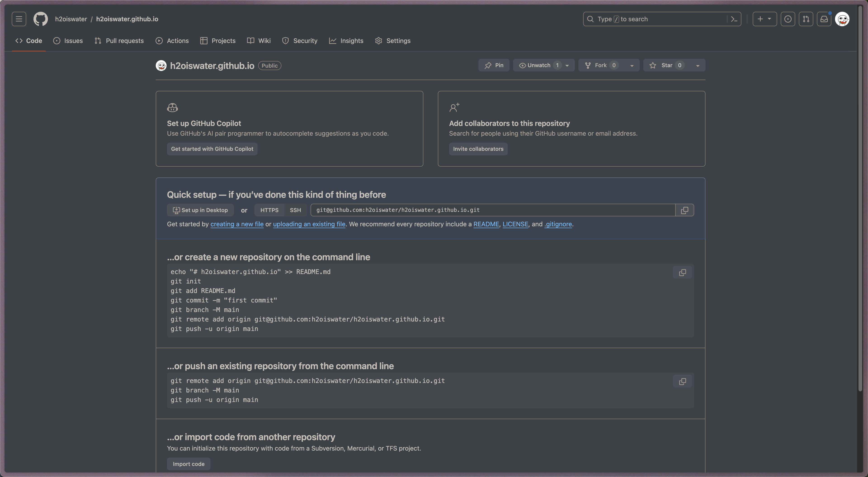868x477 pixels.
Task: Expand the Fork options dropdown arrow
Action: coord(632,65)
